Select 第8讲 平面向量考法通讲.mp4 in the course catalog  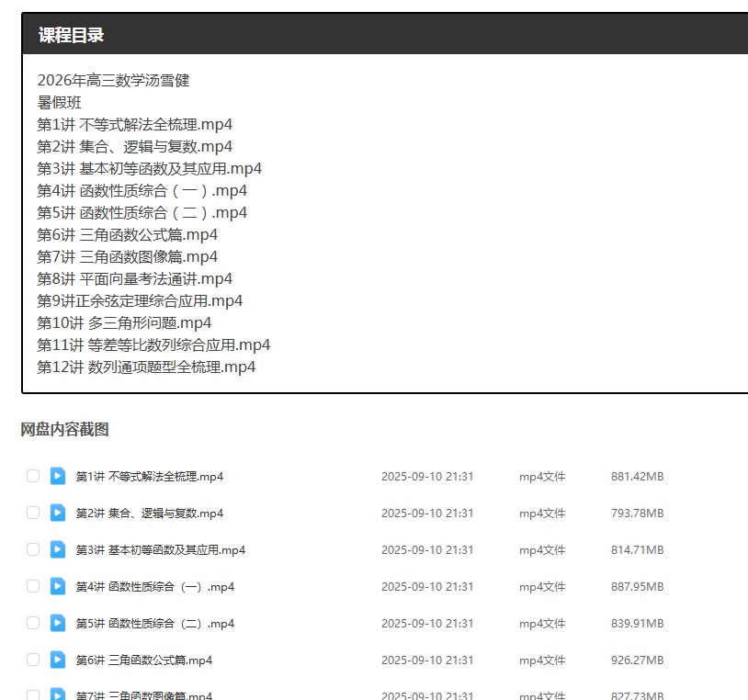134,279
